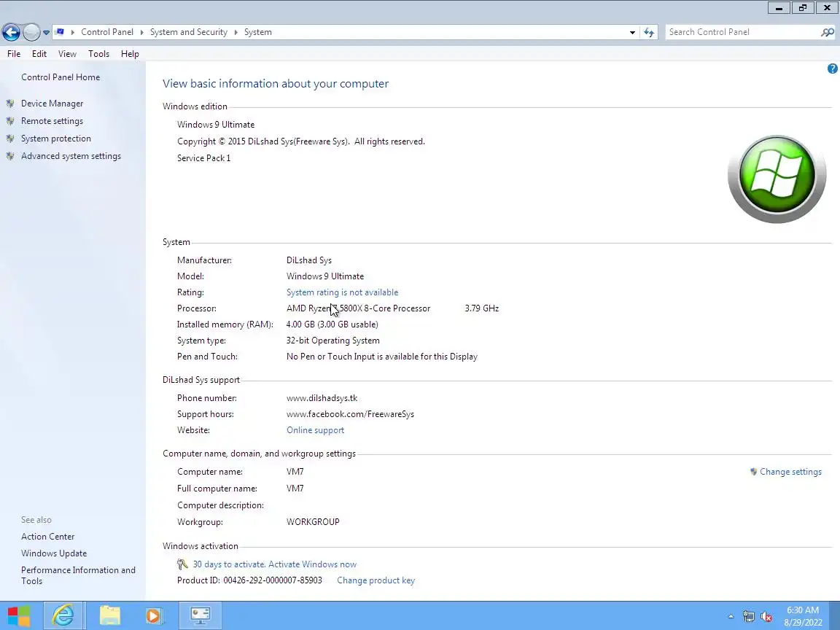This screenshot has height=630, width=840.
Task: Expand the chevron after System and Security breadcrumb
Action: tap(236, 32)
